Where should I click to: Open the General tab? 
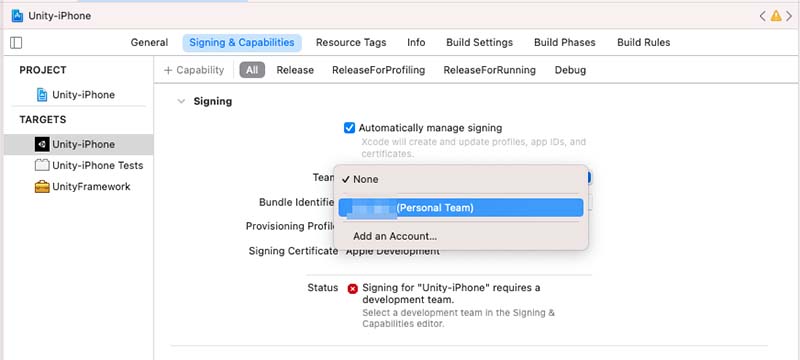point(149,43)
